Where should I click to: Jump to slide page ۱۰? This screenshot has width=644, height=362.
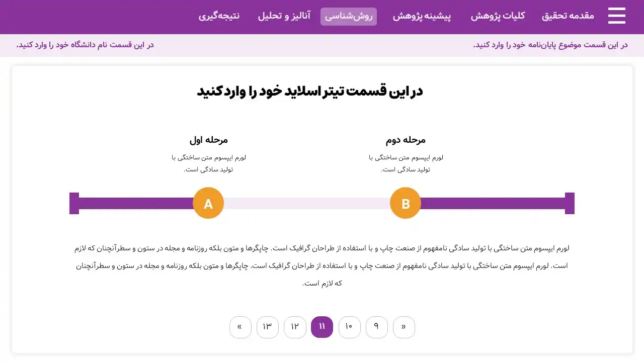pyautogui.click(x=350, y=327)
